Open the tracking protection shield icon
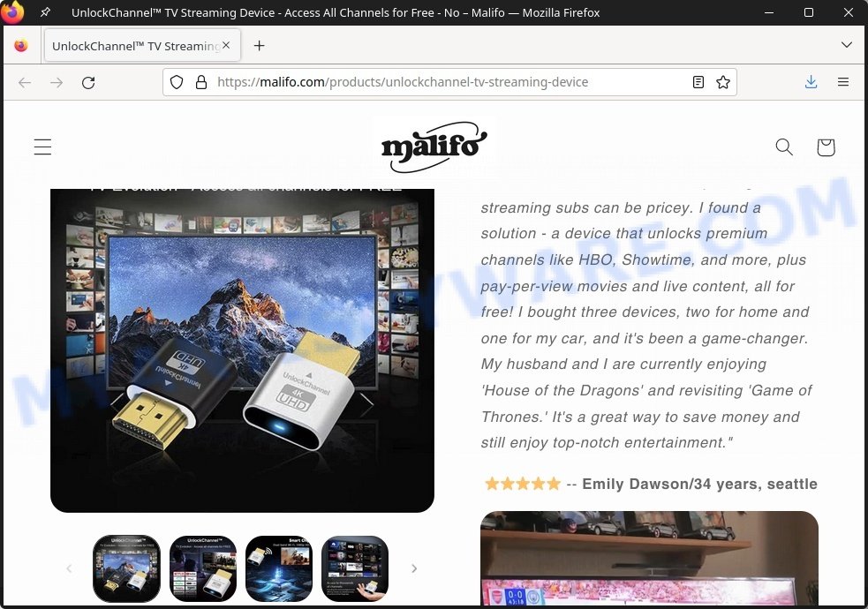Screen dimensions: 868x609 coord(177,82)
